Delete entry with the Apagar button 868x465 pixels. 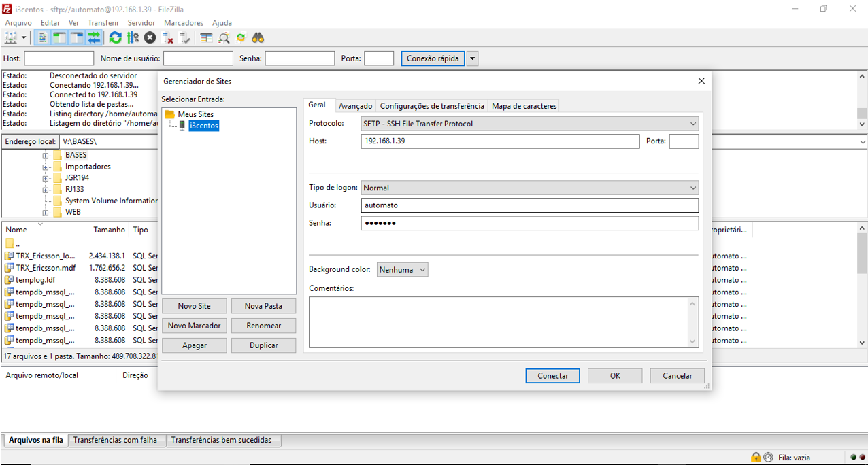click(x=195, y=345)
